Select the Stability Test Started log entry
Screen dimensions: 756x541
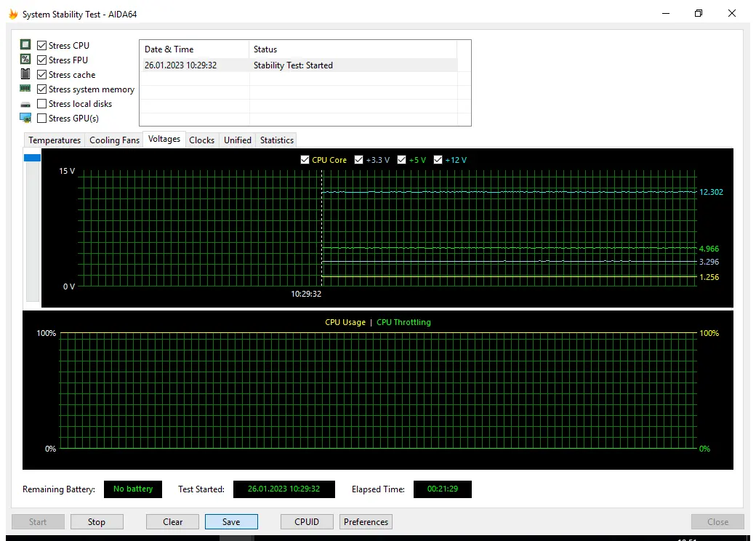tap(305, 65)
